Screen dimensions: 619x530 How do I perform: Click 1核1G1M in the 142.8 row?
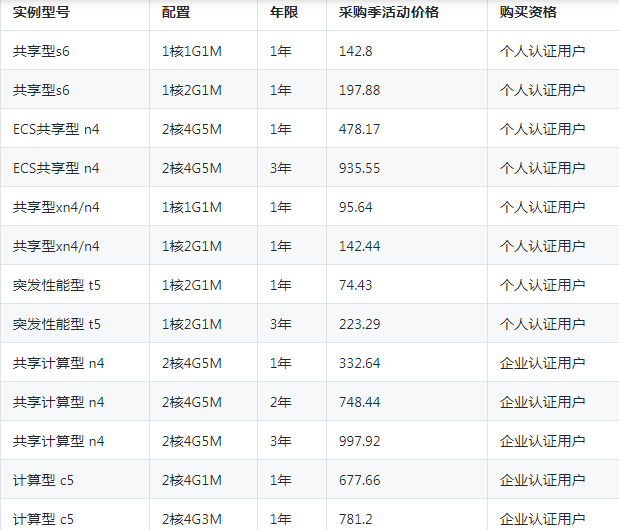tap(192, 51)
